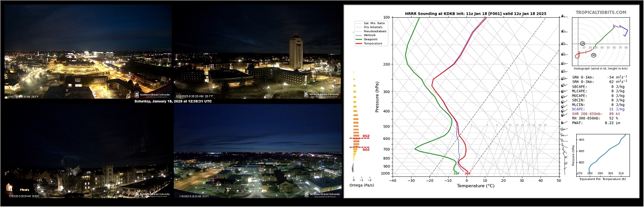Click the Sat. Mix. Ratio legend entry

click(369, 23)
